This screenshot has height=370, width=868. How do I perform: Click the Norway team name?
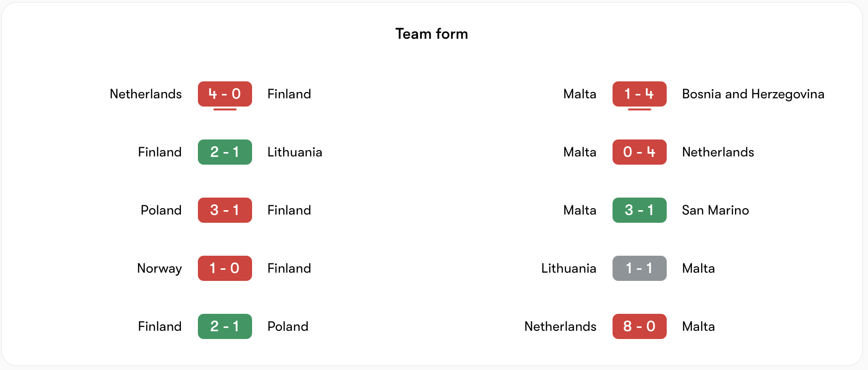(159, 268)
